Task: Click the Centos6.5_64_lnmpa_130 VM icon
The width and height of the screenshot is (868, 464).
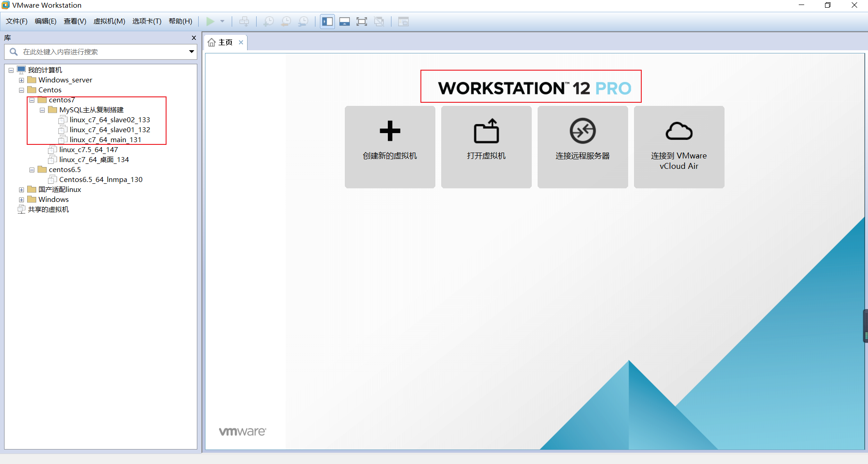Action: [x=52, y=180]
